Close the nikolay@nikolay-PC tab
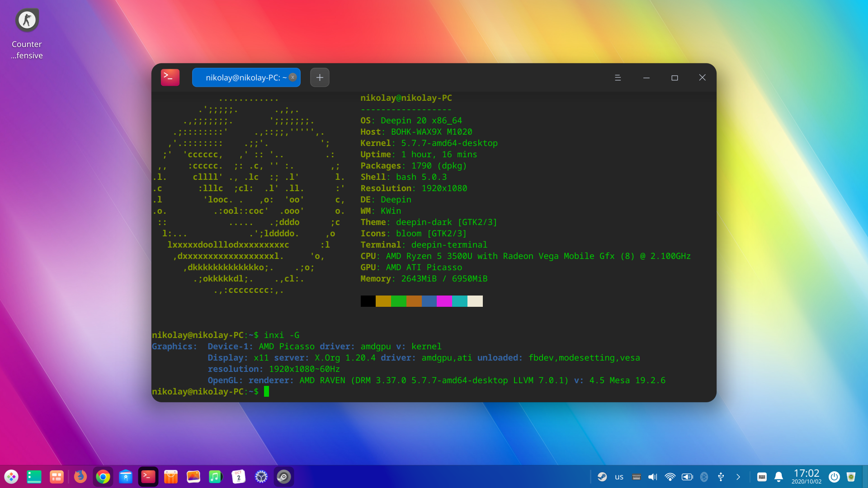 tap(293, 77)
